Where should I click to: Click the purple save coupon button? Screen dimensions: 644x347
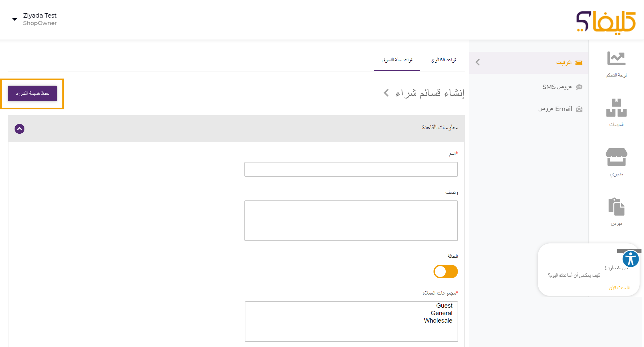click(32, 93)
